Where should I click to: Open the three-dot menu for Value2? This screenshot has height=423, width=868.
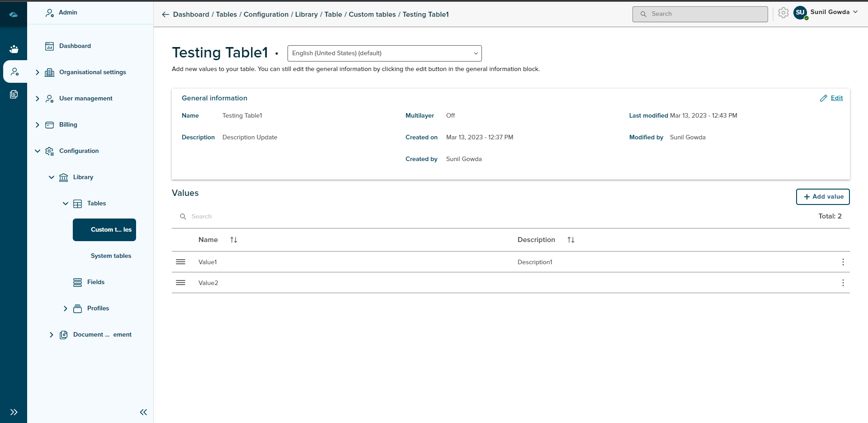click(x=843, y=283)
